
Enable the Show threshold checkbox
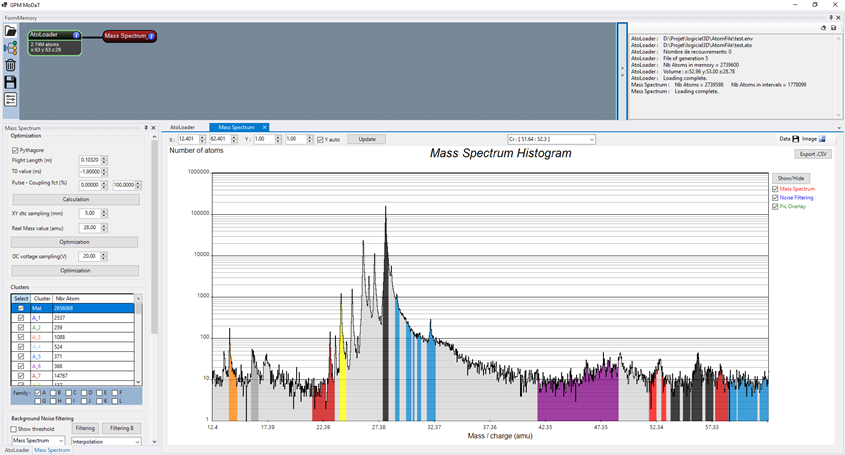(x=15, y=429)
